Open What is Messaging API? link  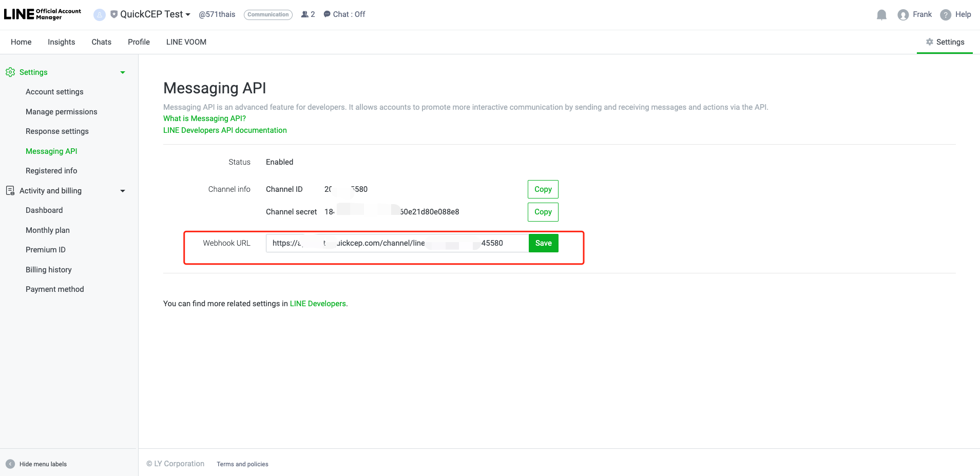(204, 118)
